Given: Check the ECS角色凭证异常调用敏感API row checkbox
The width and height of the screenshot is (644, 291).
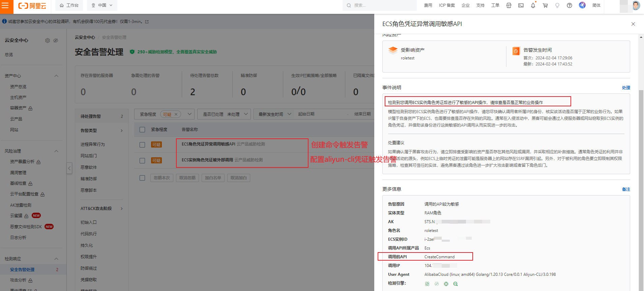Looking at the screenshot, I should [142, 145].
